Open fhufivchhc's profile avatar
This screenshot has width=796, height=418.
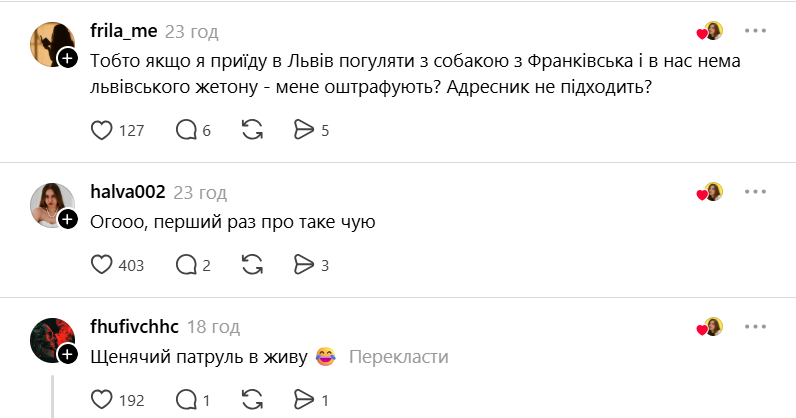[x=50, y=338]
